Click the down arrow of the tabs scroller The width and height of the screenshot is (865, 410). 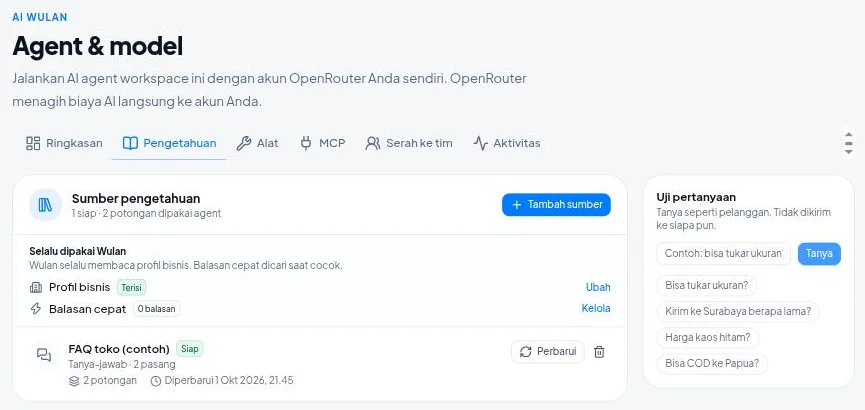coord(848,152)
